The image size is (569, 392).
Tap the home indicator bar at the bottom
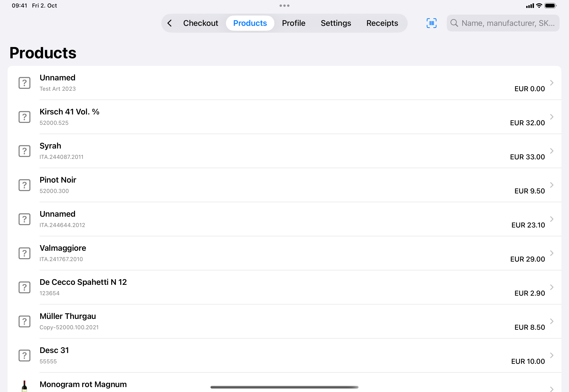pyautogui.click(x=284, y=387)
